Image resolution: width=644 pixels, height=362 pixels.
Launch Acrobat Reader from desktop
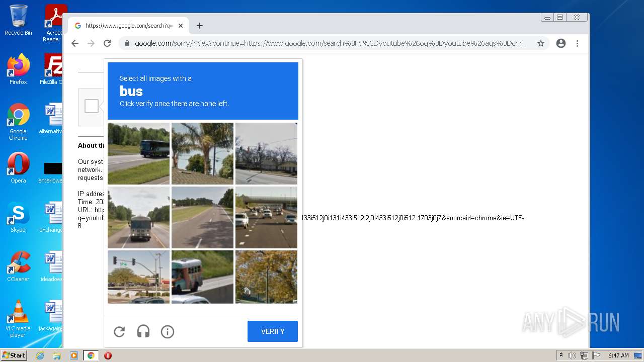click(54, 23)
